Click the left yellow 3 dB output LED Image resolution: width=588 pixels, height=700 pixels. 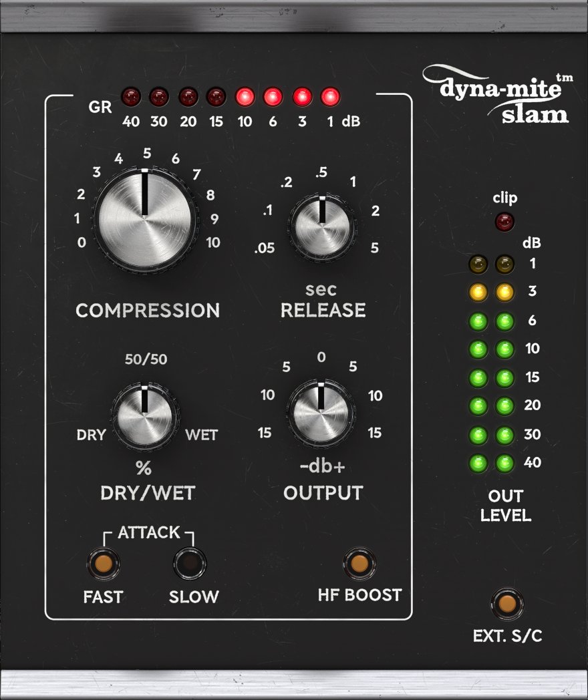478,293
